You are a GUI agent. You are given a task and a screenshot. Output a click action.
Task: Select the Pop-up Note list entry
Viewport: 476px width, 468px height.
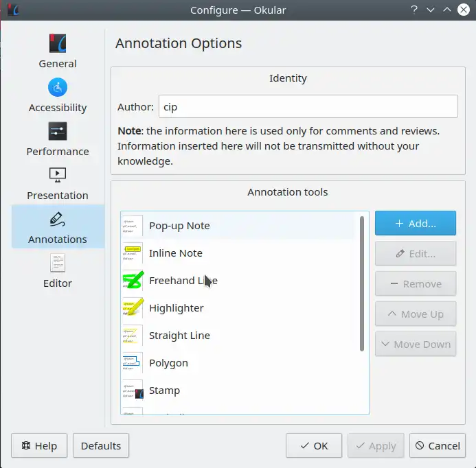click(238, 226)
